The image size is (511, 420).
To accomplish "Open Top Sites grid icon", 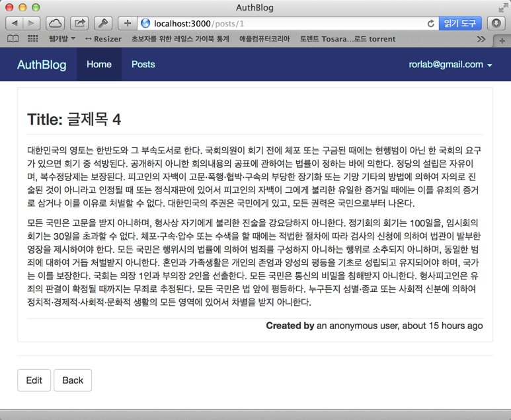I will tap(32, 39).
